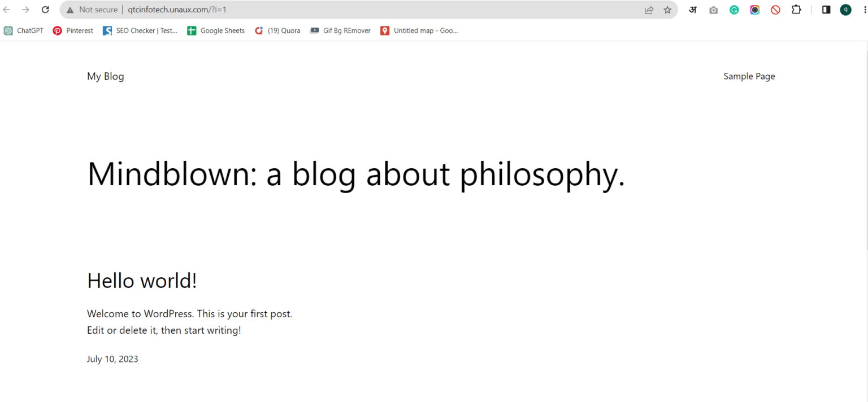
Task: Open the Hello world! post title
Action: [142, 281]
